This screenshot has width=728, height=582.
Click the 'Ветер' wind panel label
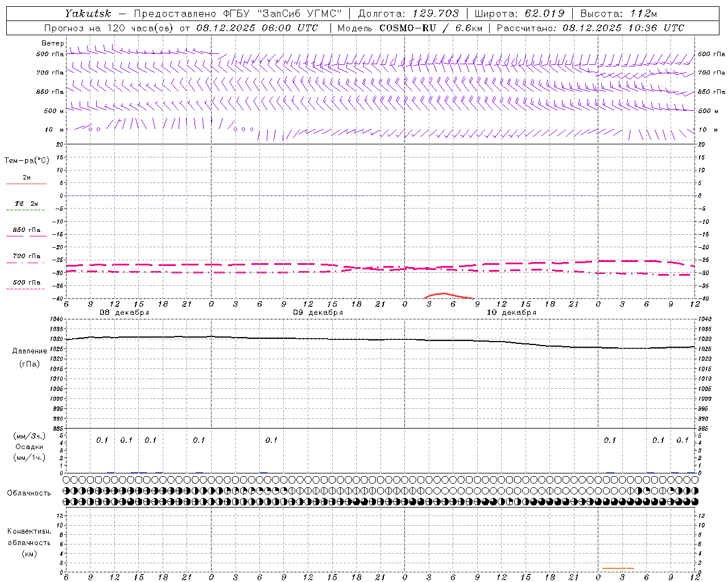[x=53, y=43]
